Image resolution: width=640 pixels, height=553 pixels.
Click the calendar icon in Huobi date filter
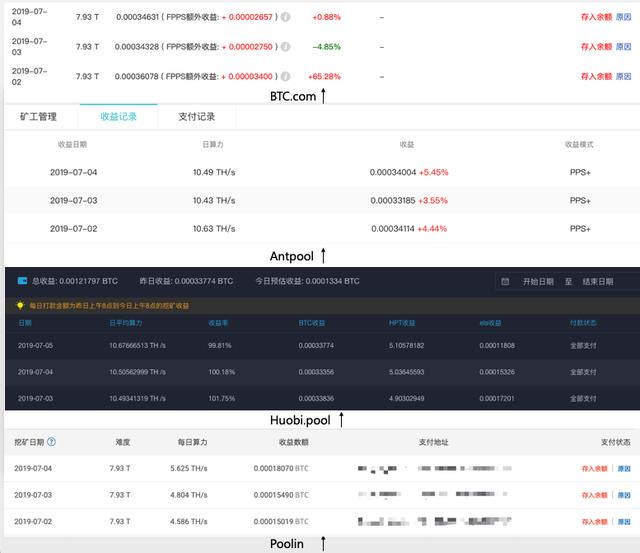click(x=505, y=282)
